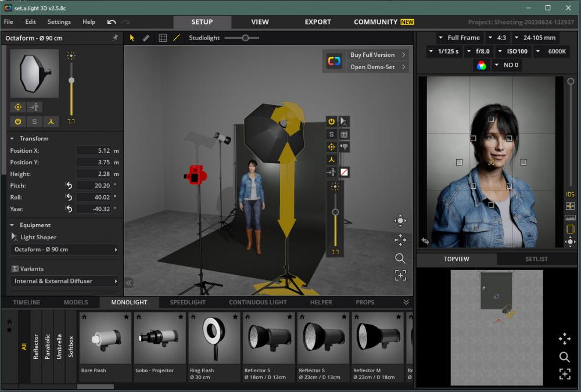The height and width of the screenshot is (392, 581).
Task: Click the Position X input field
Action: click(x=94, y=150)
